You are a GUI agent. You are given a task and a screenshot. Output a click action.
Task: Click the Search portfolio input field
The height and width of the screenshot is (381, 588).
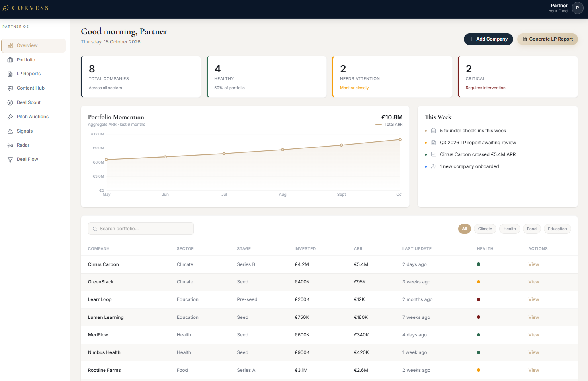pos(141,229)
